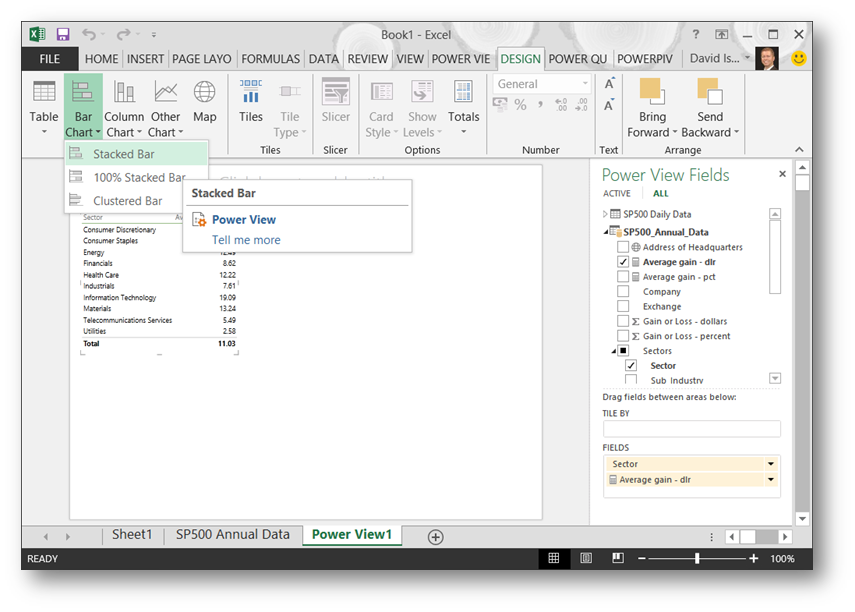Viewport: 855px width, 612px height.
Task: Increase decimal places button
Action: click(x=561, y=104)
